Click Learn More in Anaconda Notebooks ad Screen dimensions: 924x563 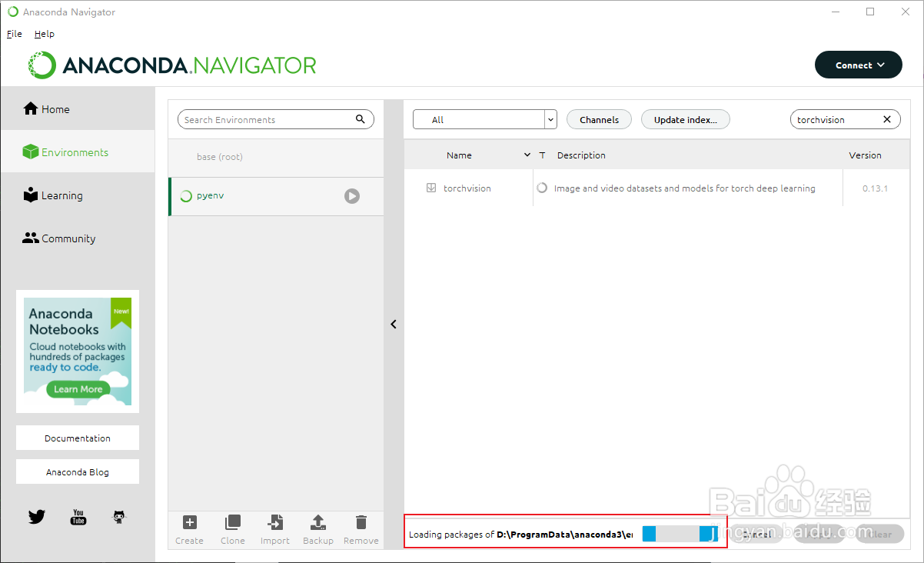coord(78,389)
